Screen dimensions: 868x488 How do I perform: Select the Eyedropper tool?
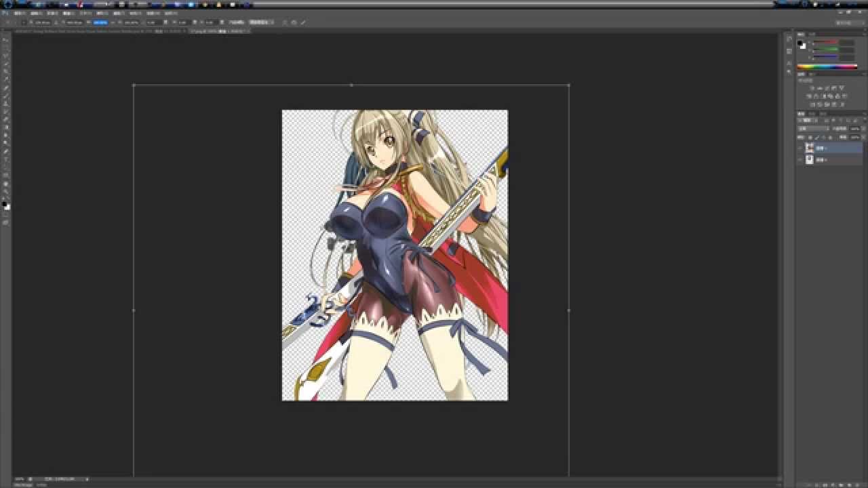[5, 79]
